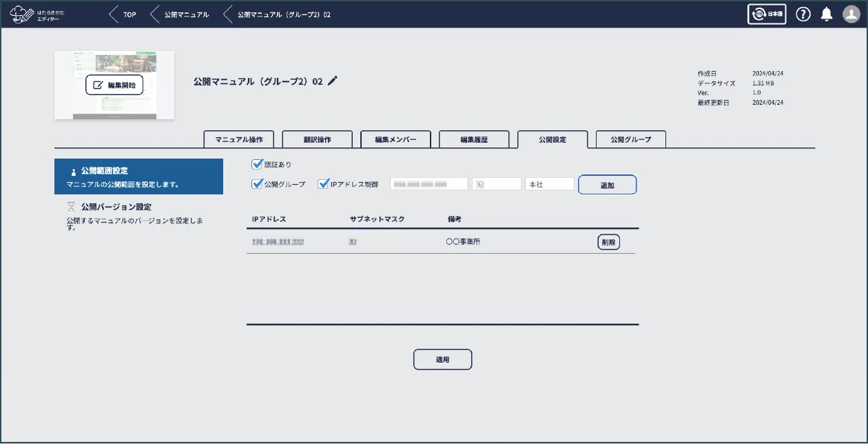Click the pencil icon to rename the manual
The width and height of the screenshot is (868, 444).
[x=333, y=81]
